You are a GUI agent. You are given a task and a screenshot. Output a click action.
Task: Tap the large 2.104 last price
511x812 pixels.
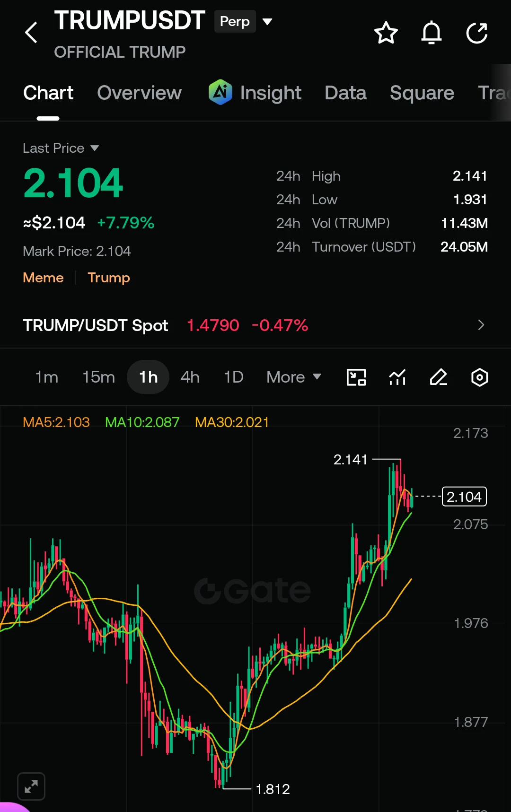point(73,183)
